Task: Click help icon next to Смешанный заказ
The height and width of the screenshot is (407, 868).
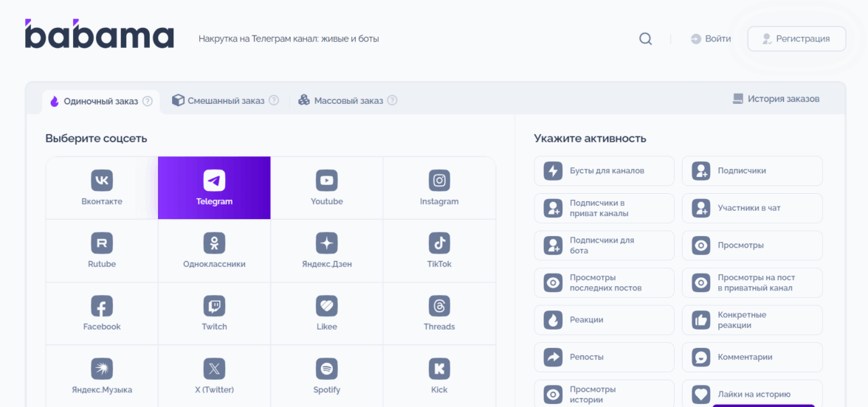Action: 273,100
